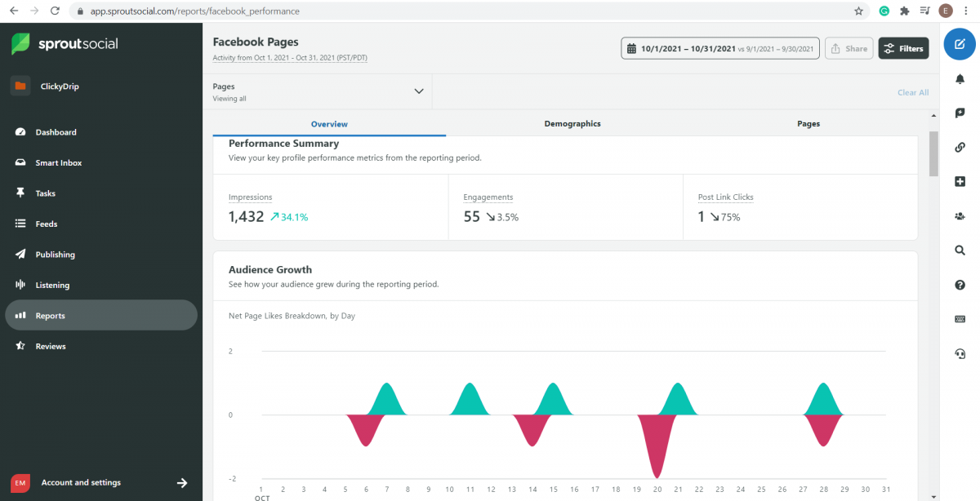Open the Filters panel
980x501 pixels.
[903, 47]
